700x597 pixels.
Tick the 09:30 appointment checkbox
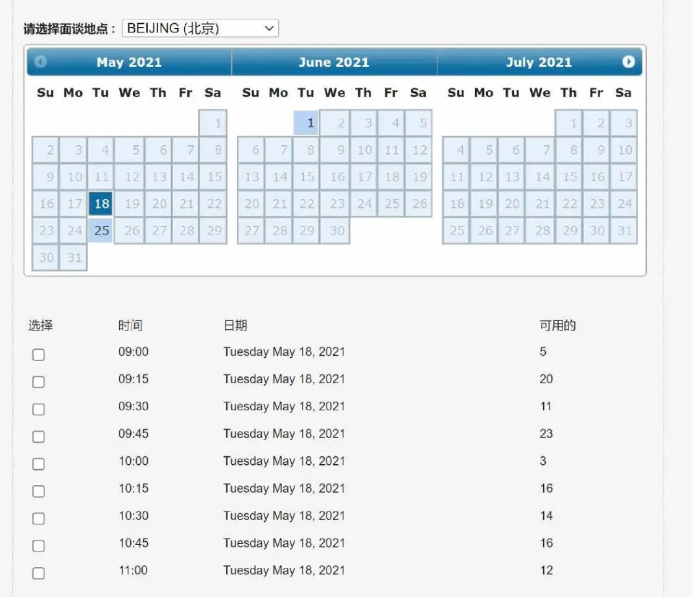[39, 409]
